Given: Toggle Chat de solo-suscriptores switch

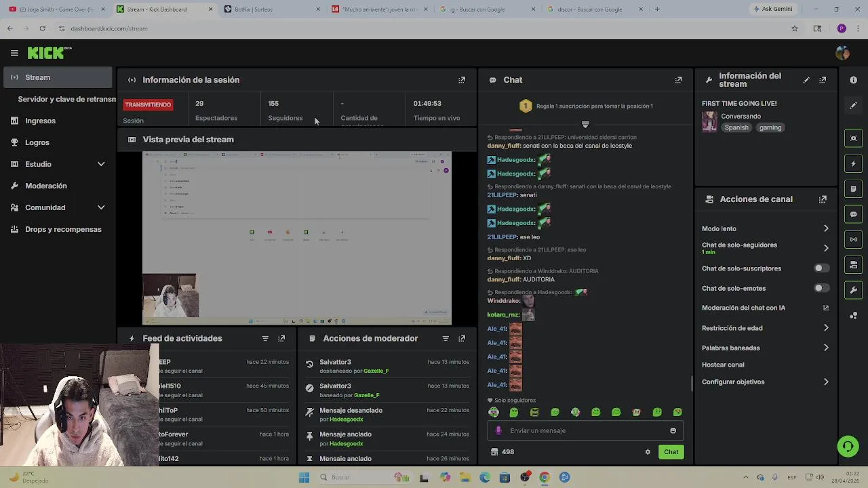Looking at the screenshot, I should [x=821, y=268].
